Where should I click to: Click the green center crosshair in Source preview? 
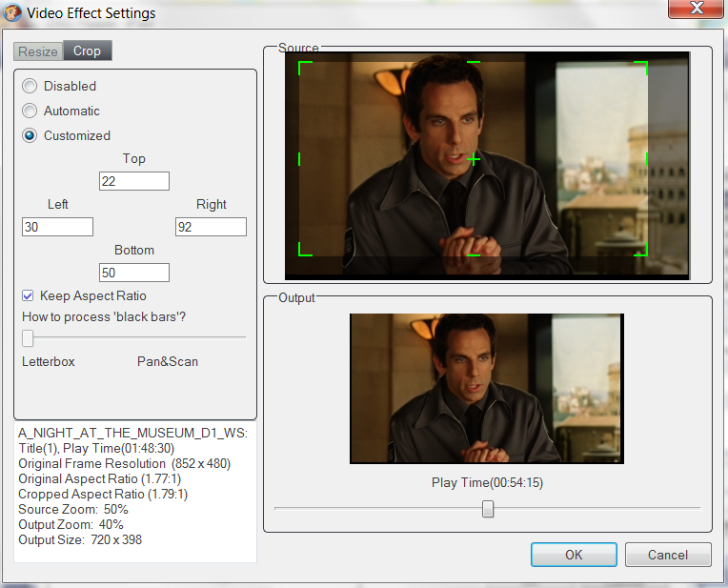pos(473,159)
